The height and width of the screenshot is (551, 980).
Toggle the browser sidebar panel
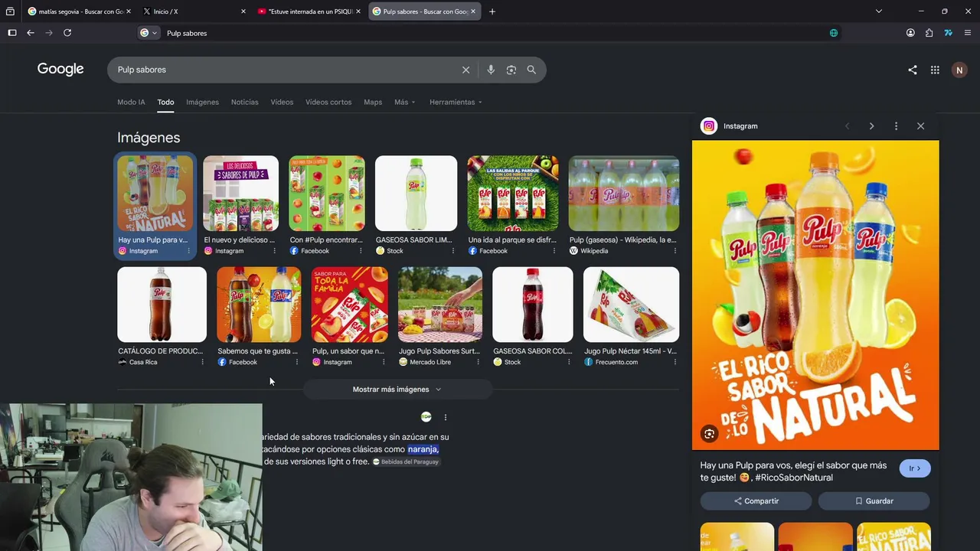[x=12, y=33]
